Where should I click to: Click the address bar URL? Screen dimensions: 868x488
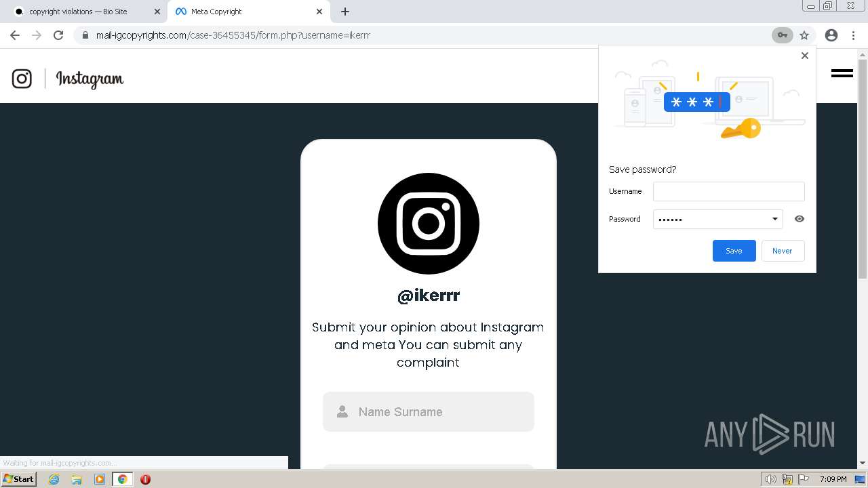233,35
